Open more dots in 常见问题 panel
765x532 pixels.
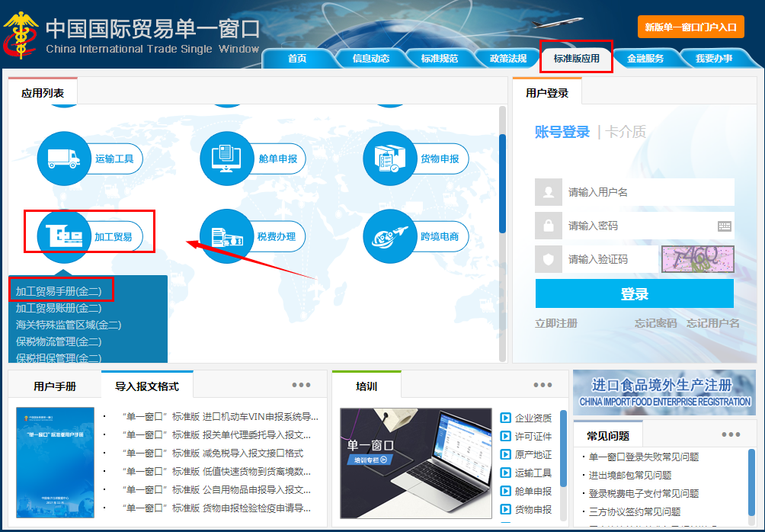(731, 434)
